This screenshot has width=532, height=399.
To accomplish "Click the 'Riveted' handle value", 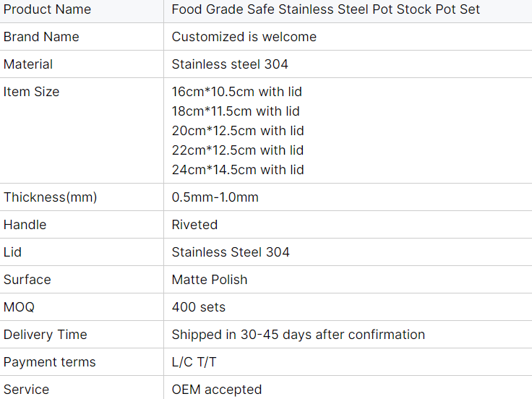I will point(194,225).
